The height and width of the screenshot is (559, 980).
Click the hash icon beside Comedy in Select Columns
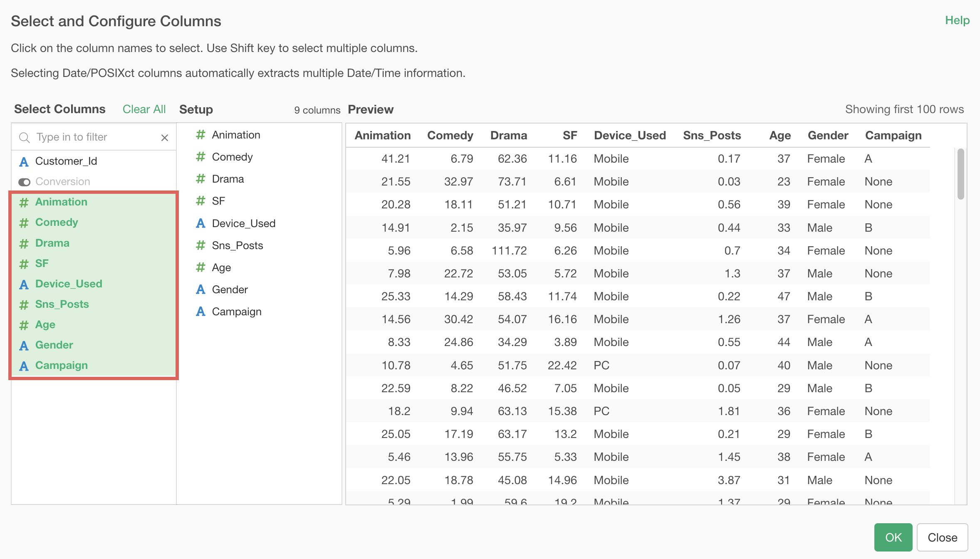pos(24,223)
